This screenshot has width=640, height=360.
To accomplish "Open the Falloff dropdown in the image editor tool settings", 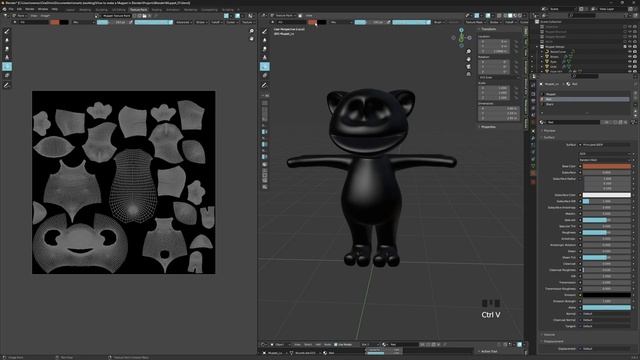I will [216, 22].
